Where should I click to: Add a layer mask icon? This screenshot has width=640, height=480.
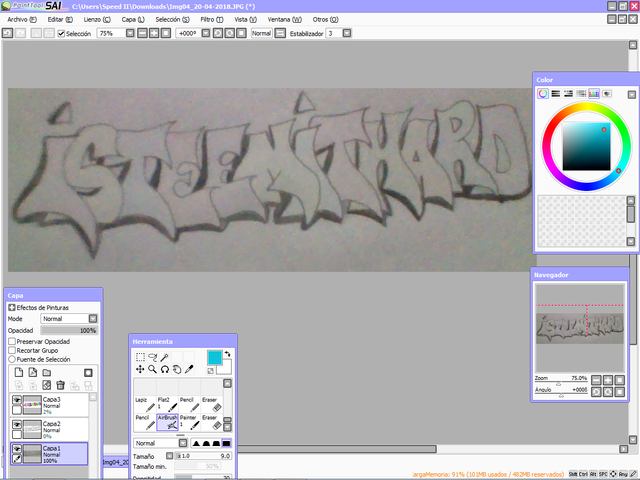(x=88, y=373)
